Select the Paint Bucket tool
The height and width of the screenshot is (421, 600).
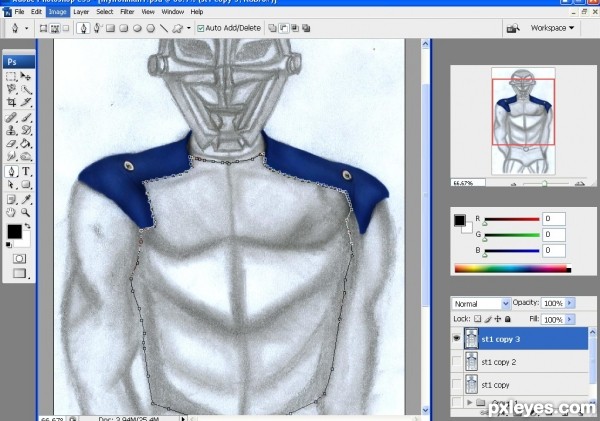(x=26, y=144)
